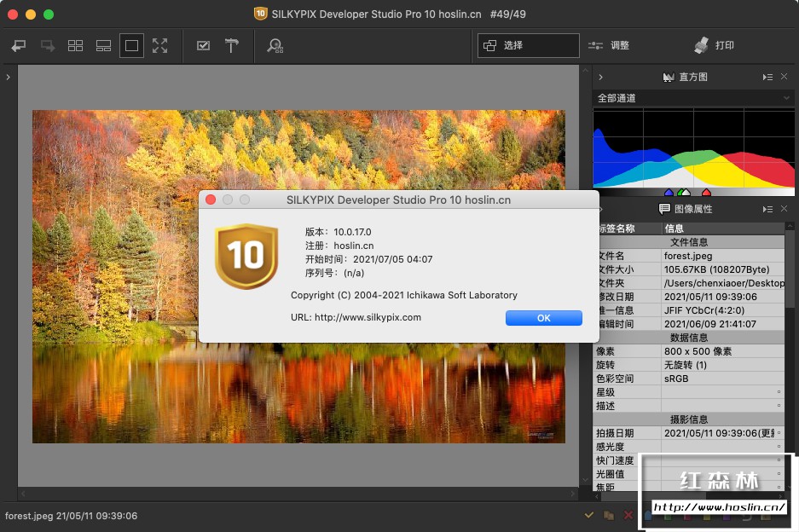The image size is (799, 532).
Task: Open the development settings hammer tool
Action: pyautogui.click(x=231, y=46)
